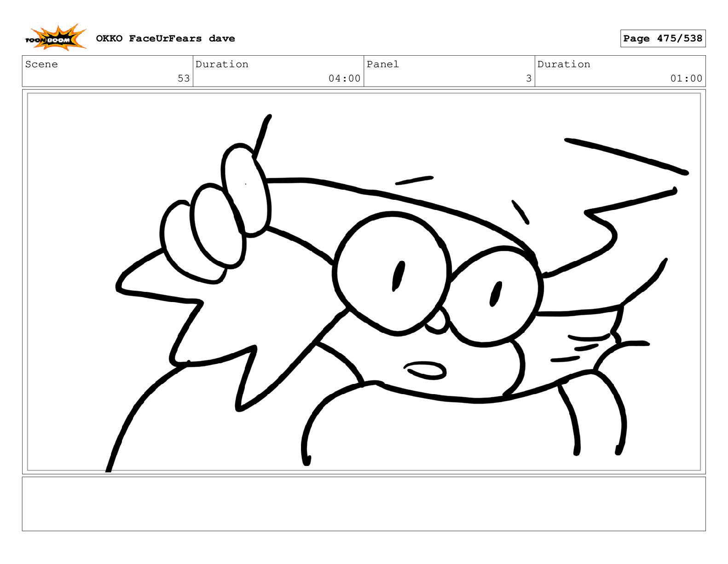Click the 'Scene' label
This screenshot has height=564, width=728.
tap(41, 64)
